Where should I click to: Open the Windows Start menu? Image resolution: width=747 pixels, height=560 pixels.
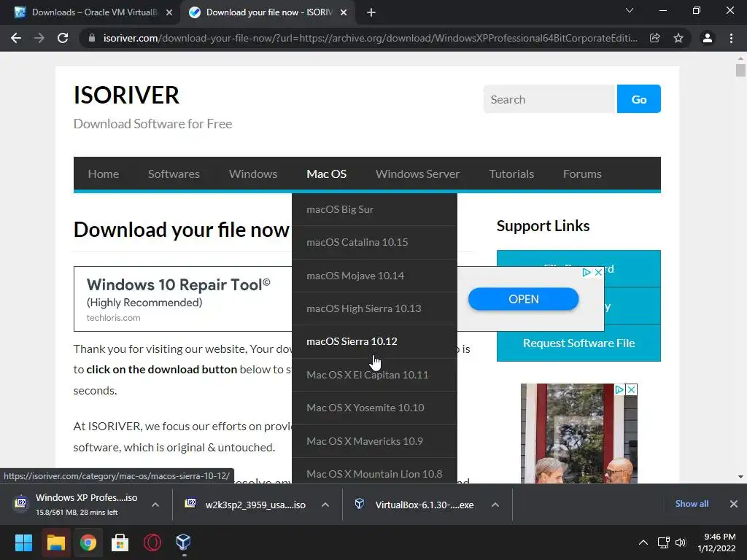coord(23,542)
